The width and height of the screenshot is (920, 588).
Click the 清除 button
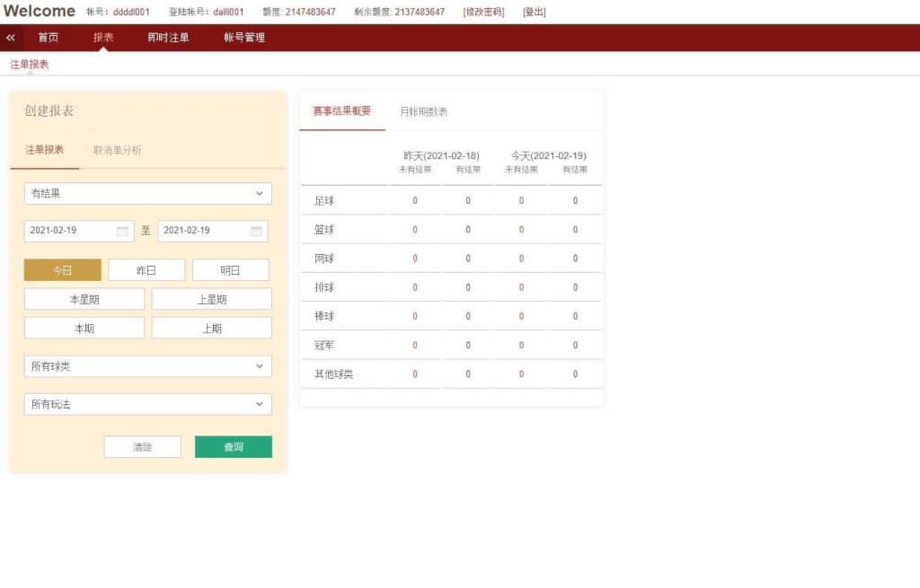[x=143, y=447]
